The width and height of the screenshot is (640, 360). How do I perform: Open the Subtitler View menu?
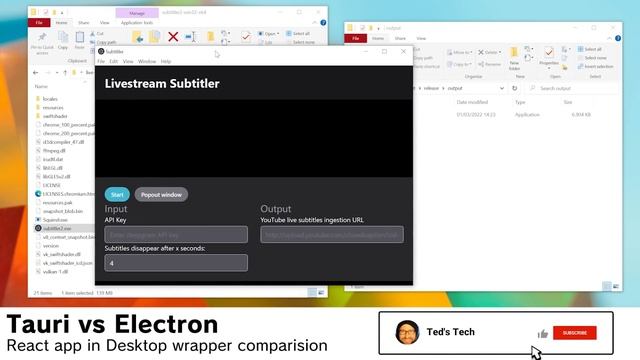[128, 61]
